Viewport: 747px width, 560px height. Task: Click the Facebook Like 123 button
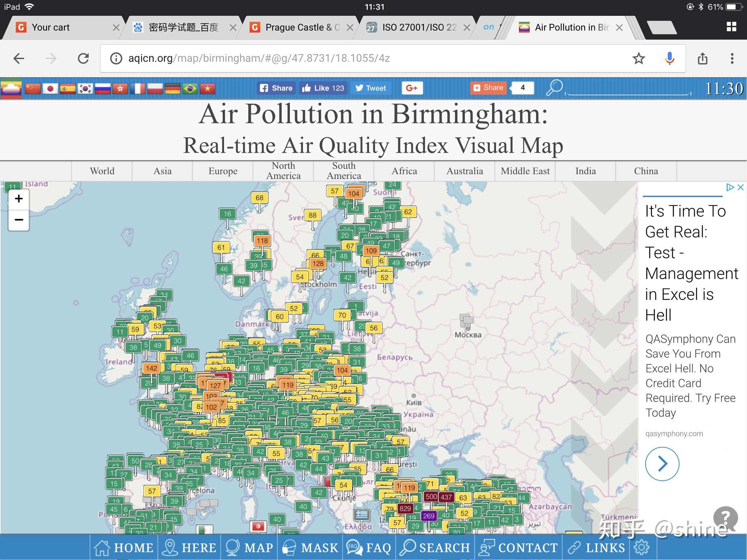(x=323, y=88)
